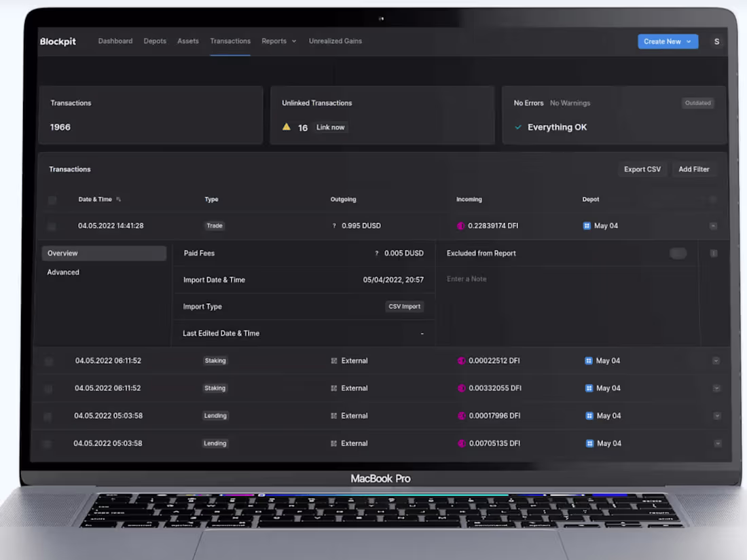Screen dimensions: 747x560
Task: Check the select-all checkbox in the table header
Action: (x=52, y=200)
